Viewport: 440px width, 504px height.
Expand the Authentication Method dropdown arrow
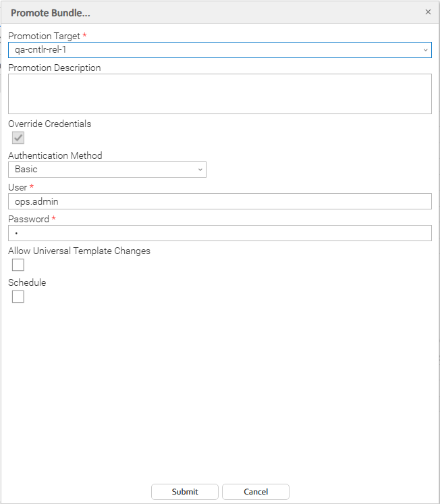coord(200,170)
